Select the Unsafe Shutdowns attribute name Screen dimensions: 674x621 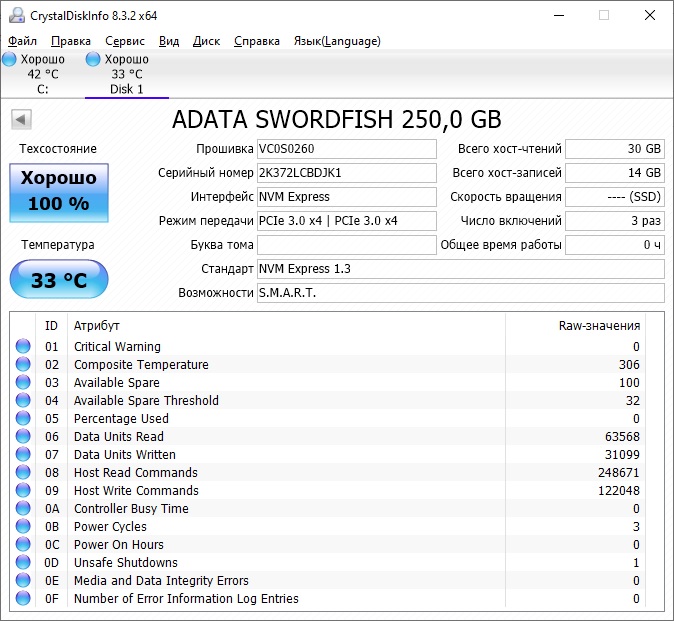(126, 563)
